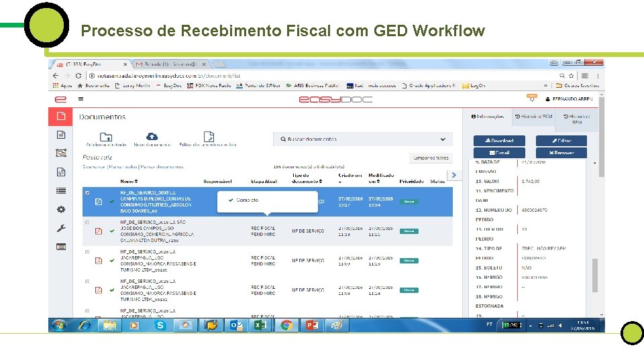Click the Marcar documentos link

[x=162, y=167]
